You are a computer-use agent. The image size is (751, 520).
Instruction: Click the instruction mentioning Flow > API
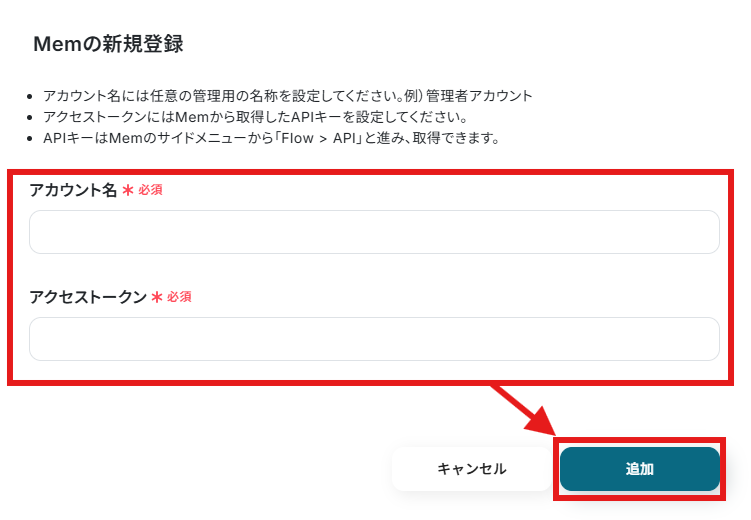(272, 138)
